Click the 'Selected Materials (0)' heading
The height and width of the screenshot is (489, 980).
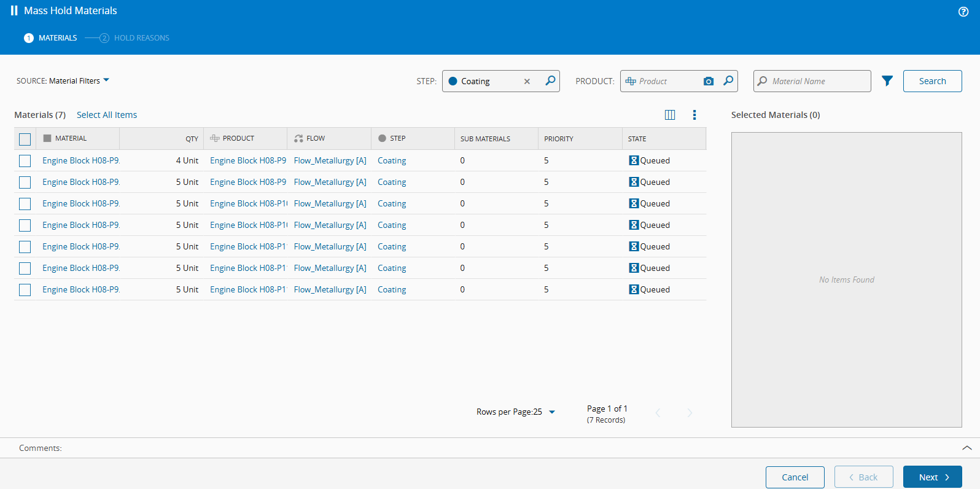[776, 115]
